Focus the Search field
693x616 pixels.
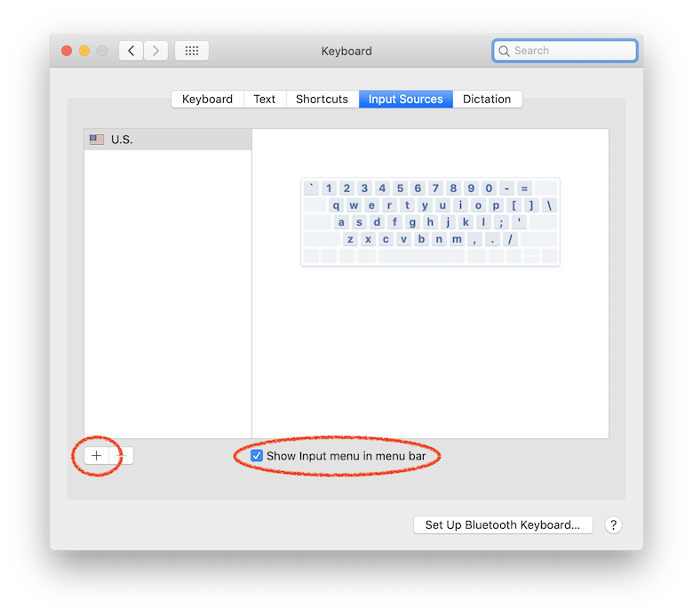(x=565, y=51)
